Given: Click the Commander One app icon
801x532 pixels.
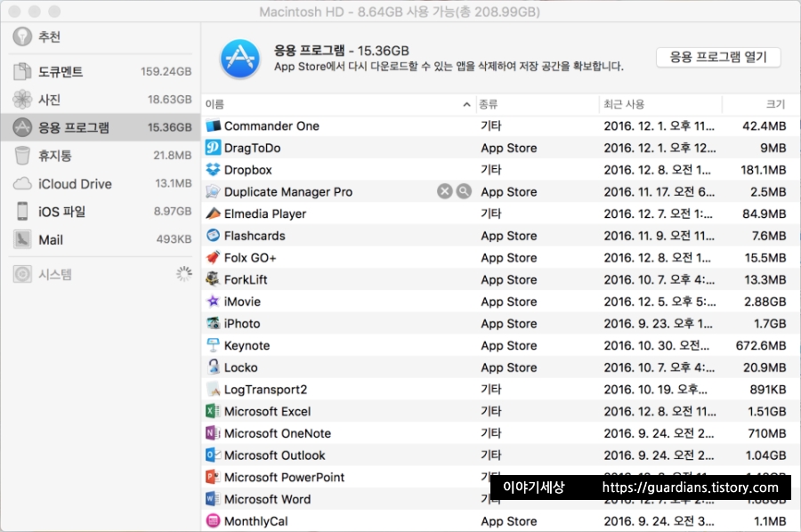Looking at the screenshot, I should click(x=213, y=125).
